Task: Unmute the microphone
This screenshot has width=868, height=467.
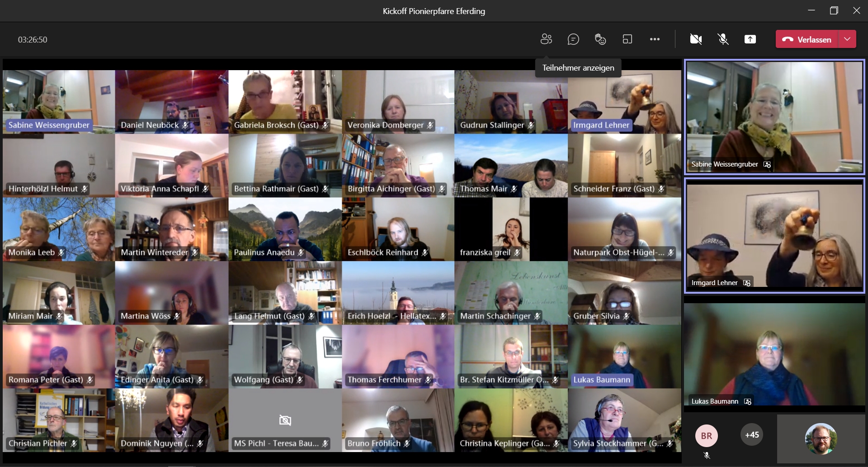Action: (723, 39)
